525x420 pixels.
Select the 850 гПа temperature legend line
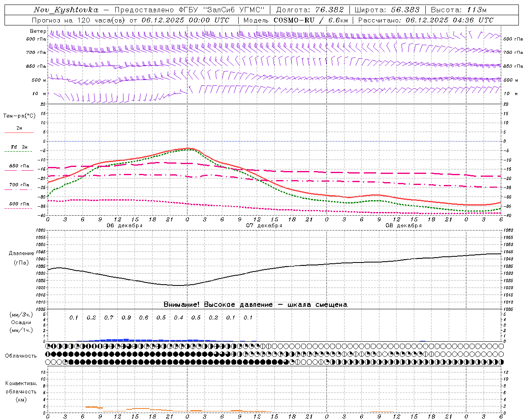coord(19,170)
